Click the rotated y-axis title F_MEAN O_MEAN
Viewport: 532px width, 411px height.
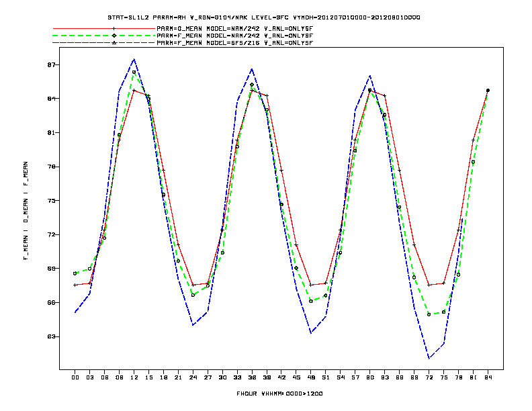tap(26, 211)
